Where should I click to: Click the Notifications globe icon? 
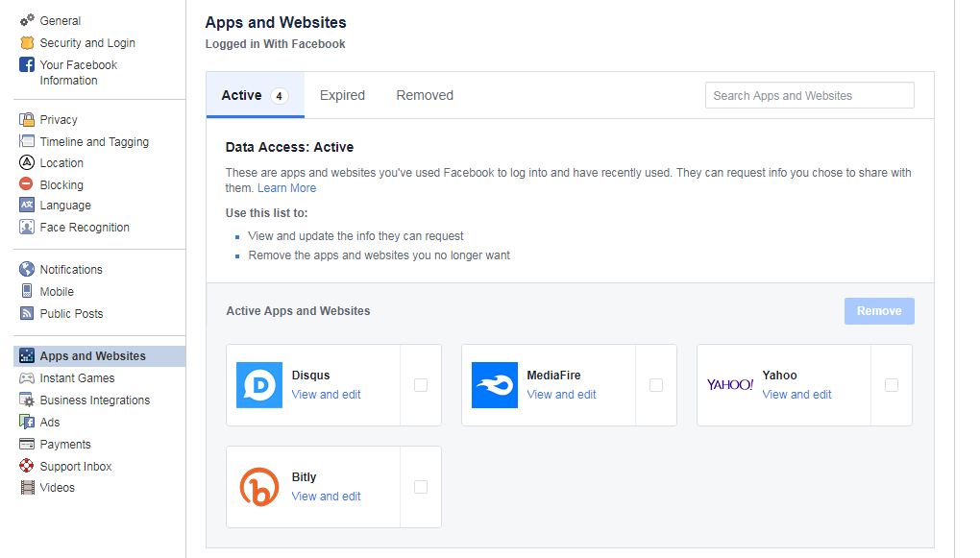[27, 269]
